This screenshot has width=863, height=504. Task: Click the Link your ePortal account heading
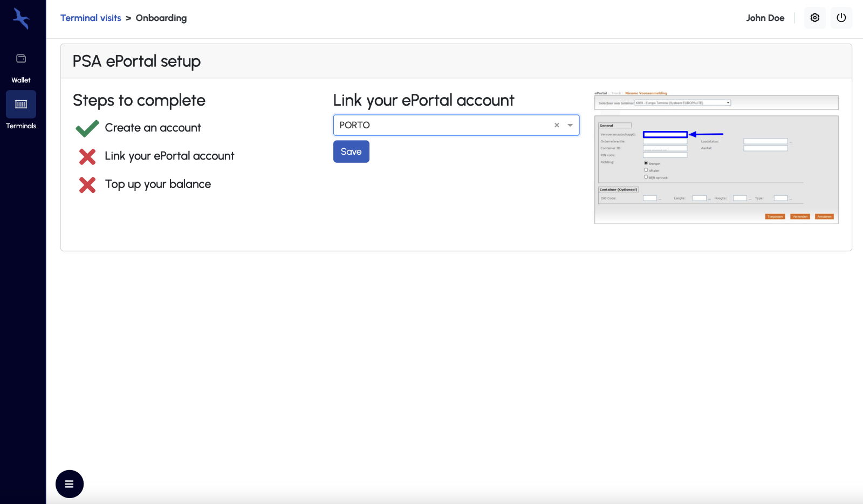point(424,100)
